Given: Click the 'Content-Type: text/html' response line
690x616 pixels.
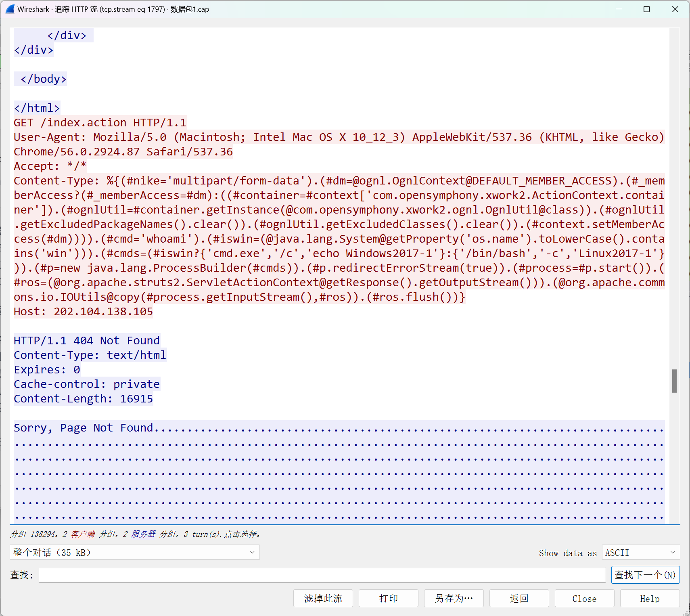Looking at the screenshot, I should click(90, 355).
